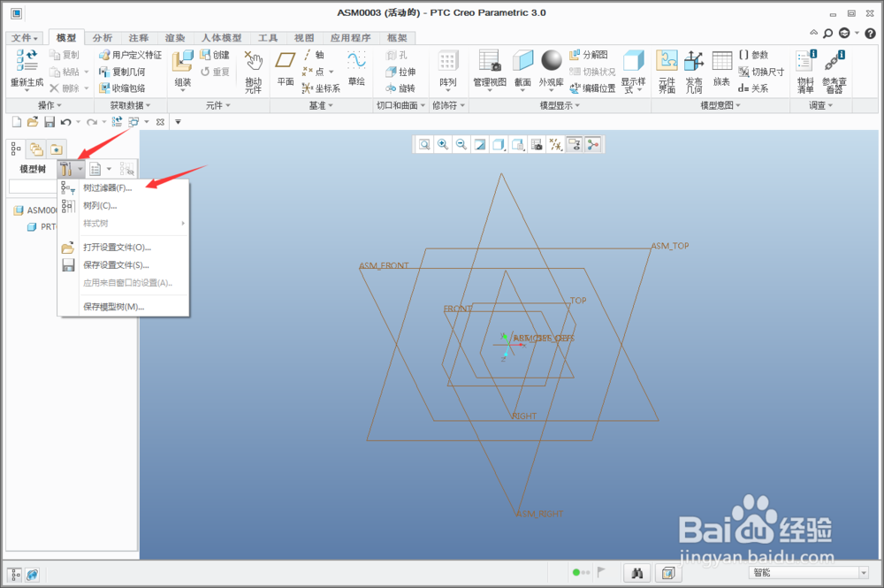The width and height of the screenshot is (884, 588).
Task: Click User-Defined Feature (用户定义特征) button
Action: 130,55
